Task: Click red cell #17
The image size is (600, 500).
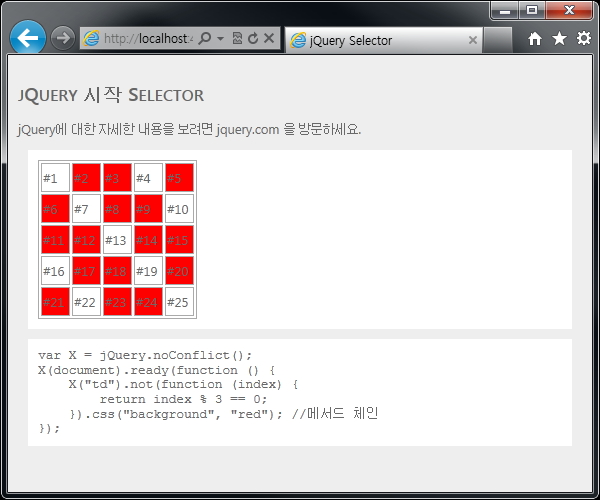Action: [x=86, y=270]
